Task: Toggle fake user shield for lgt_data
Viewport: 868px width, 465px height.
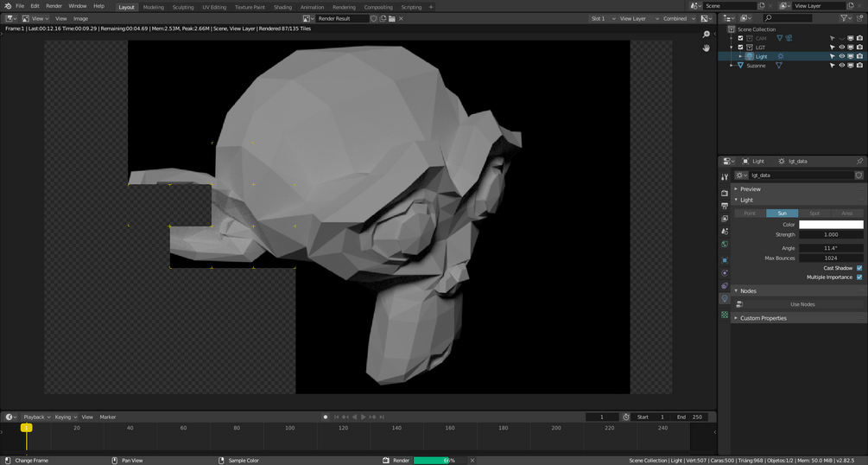Action: point(858,175)
